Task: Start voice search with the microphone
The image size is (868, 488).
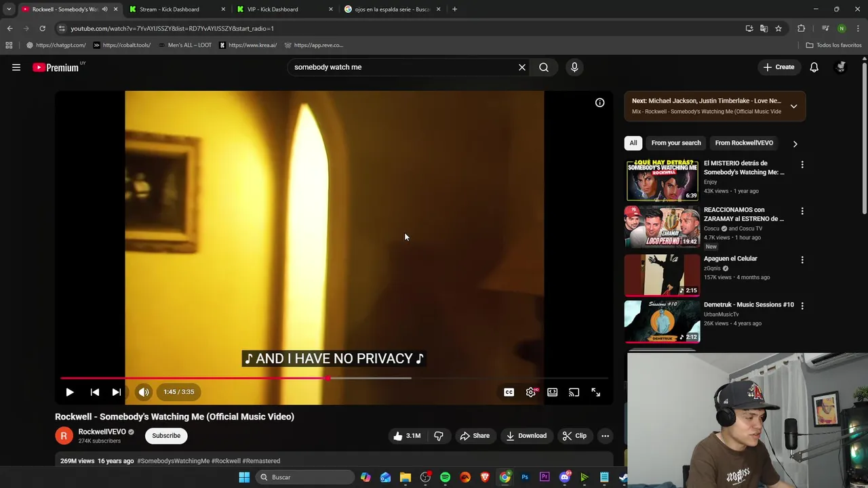Action: coord(574,67)
